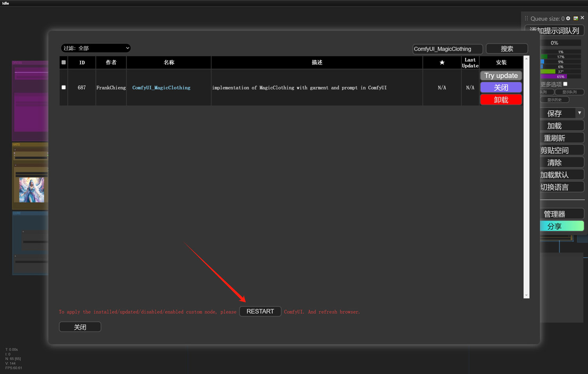Close the queue side panel with X
The image size is (588, 374).
coord(582,18)
